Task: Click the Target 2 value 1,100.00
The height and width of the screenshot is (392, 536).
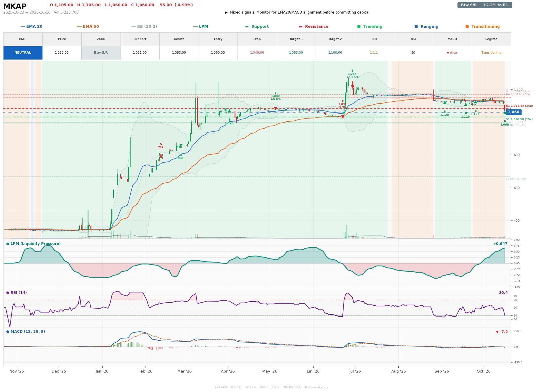Action: coord(335,53)
